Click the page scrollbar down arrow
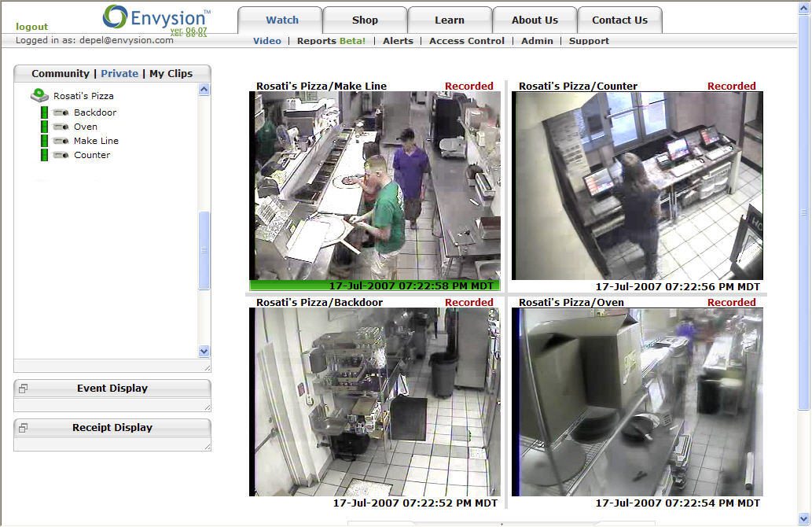 803,518
